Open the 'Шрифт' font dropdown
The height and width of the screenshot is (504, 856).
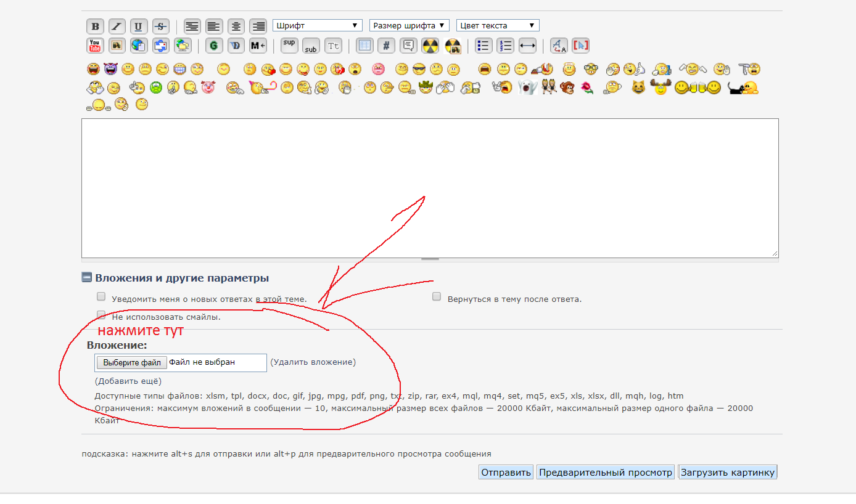coord(317,25)
